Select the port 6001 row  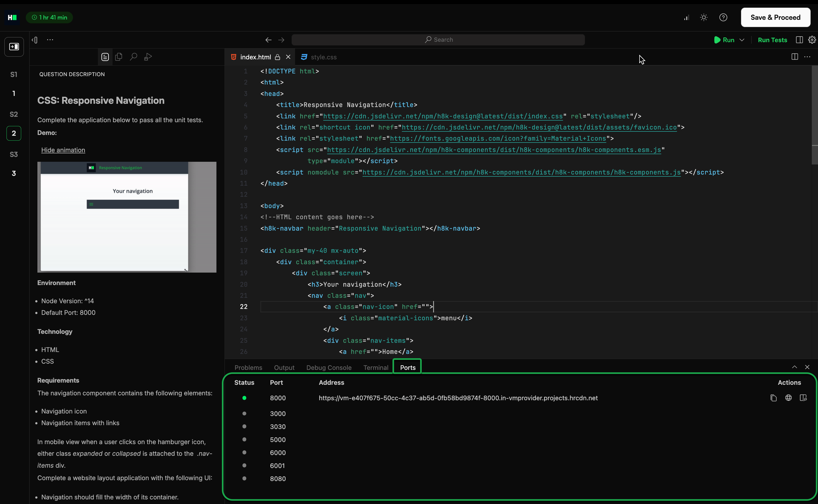click(x=520, y=466)
